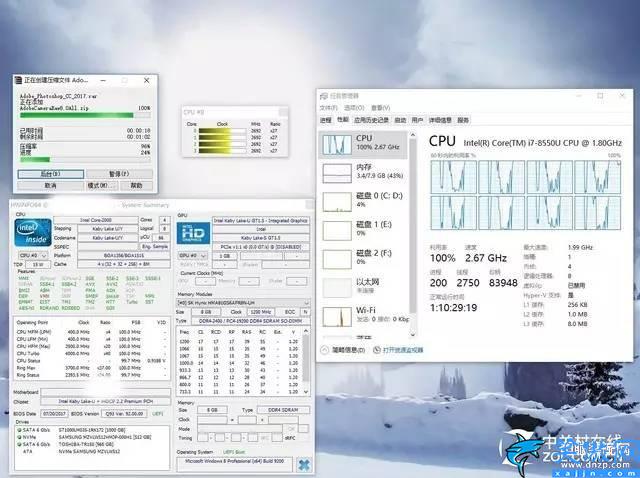Screen dimensions: 640x478
Task: Open the 选项(O) menu in Task Manager
Action: tap(354, 108)
